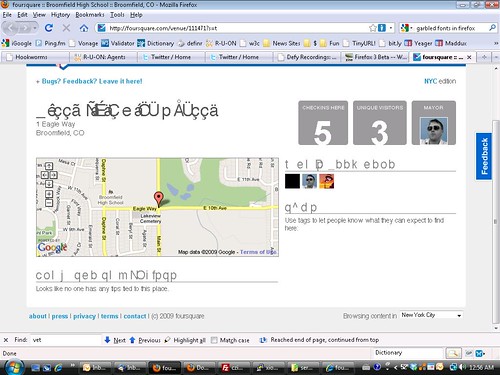Show more bookmarks toolbar items chevron
The width and height of the screenshot is (500, 375).
496,43
